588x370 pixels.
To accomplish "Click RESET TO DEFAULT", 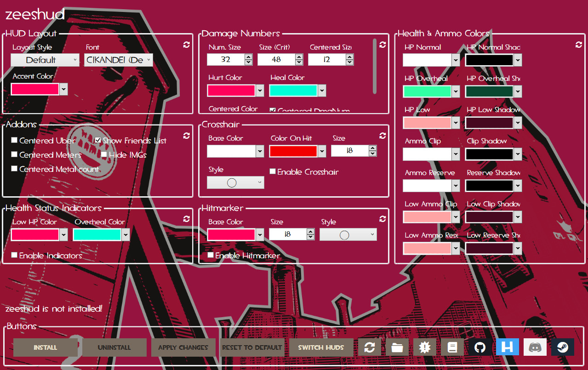I will point(252,347).
